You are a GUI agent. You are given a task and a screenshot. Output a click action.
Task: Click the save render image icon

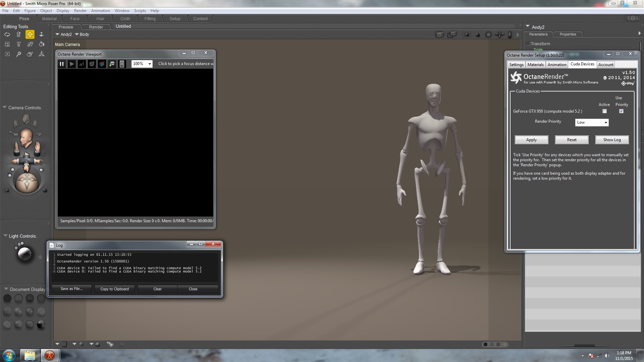pyautogui.click(x=112, y=64)
